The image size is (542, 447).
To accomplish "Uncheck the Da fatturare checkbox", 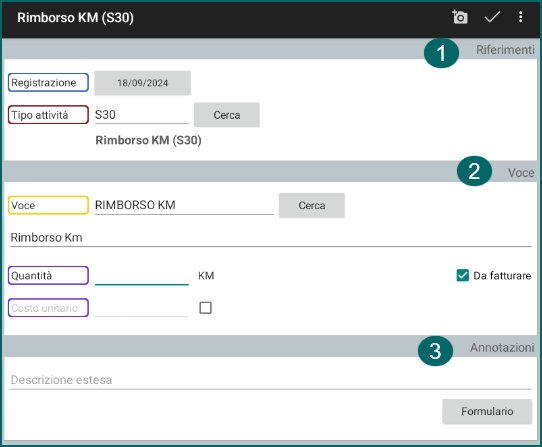I will point(462,276).
